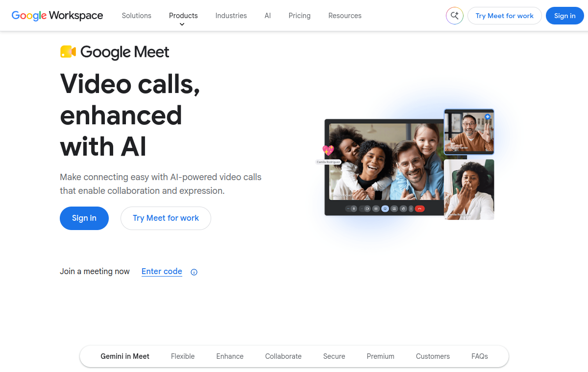Click the 'Google Meet' product name text
This screenshot has width=588, height=372.
125,52
